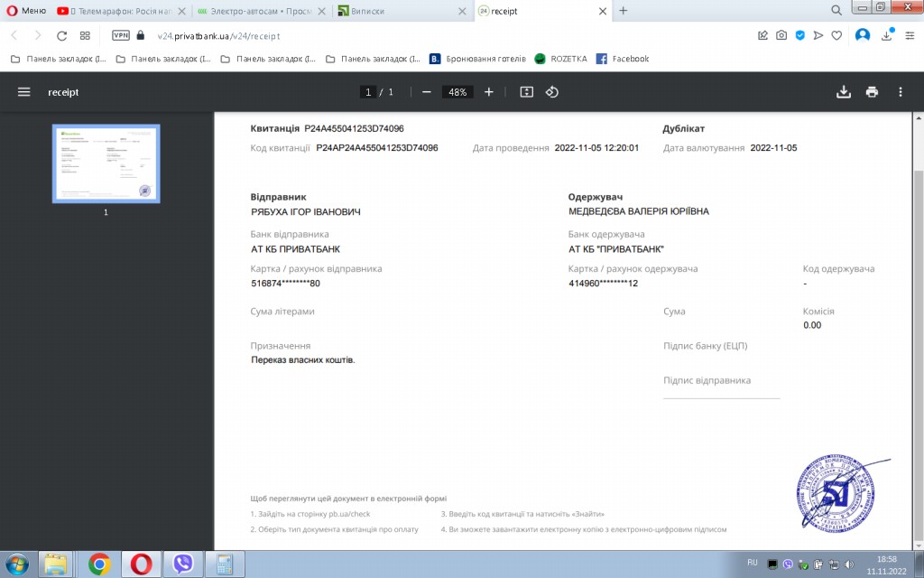This screenshot has width=924, height=578.
Task: Reload the current page
Action: [61, 36]
